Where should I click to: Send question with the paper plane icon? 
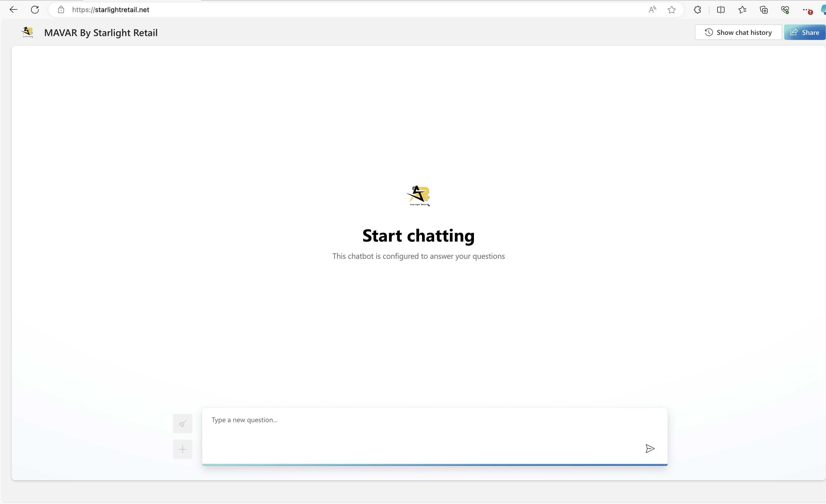[650, 449]
